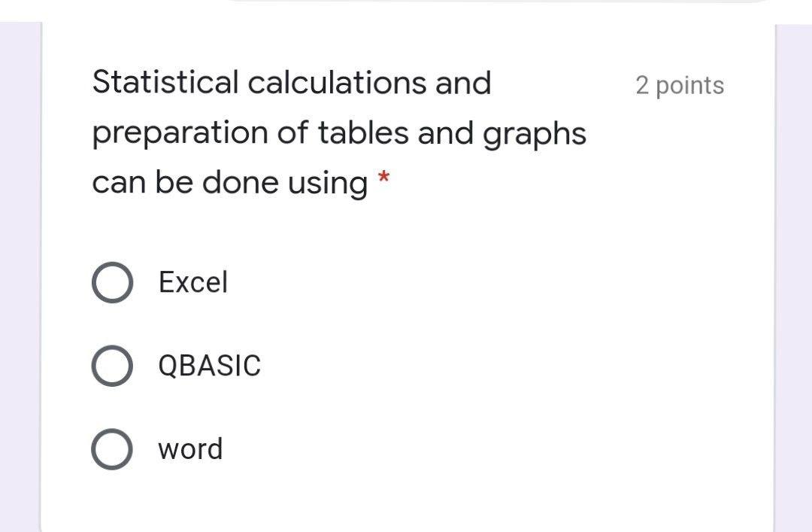
Task: Choose the QBASIC radio option
Action: 112,366
